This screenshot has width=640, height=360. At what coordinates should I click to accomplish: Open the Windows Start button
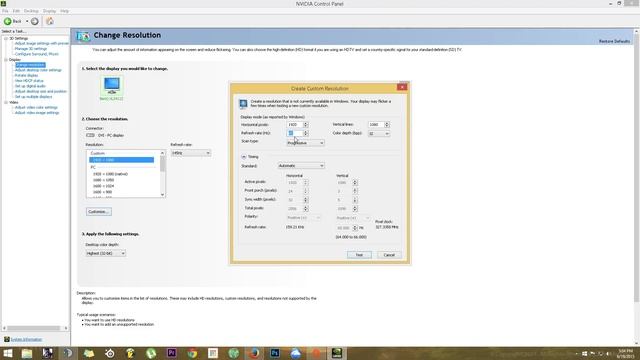tap(7, 353)
